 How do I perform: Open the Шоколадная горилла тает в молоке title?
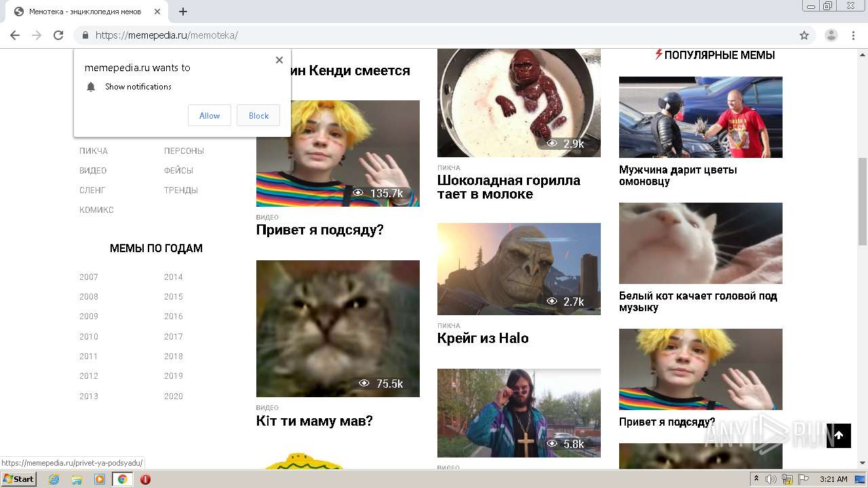pyautogui.click(x=509, y=187)
